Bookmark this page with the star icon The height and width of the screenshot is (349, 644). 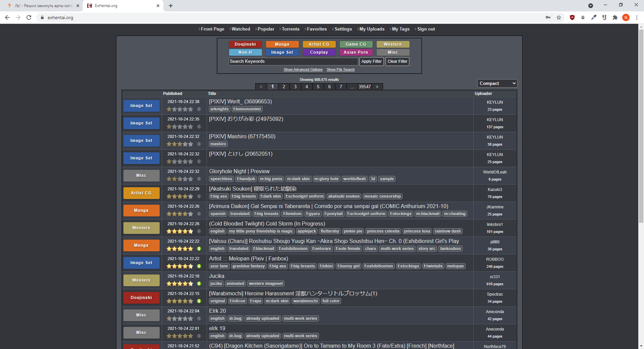pyautogui.click(x=559, y=17)
